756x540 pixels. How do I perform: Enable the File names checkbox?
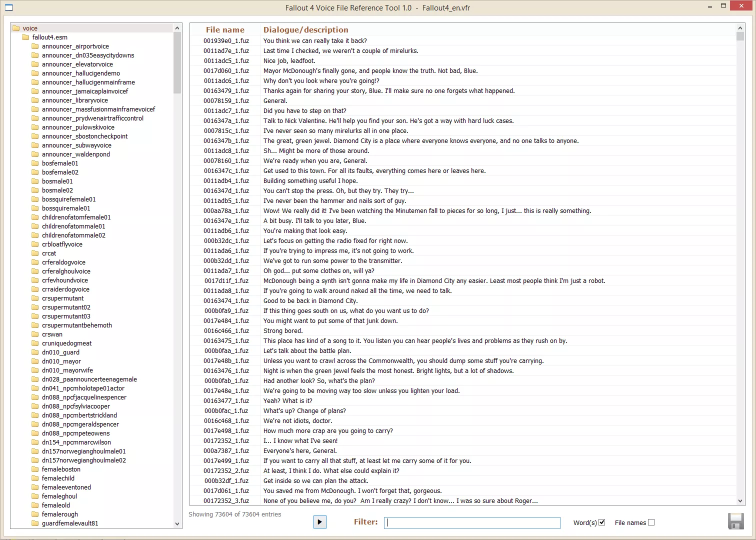pos(651,522)
